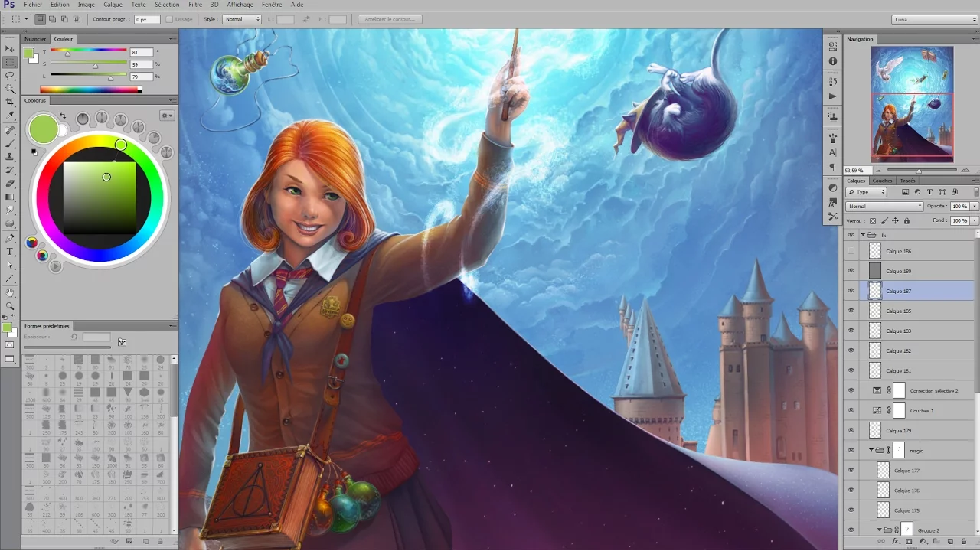Toggle the Lissage checkbox
This screenshot has width=980, height=551.
coord(169,19)
